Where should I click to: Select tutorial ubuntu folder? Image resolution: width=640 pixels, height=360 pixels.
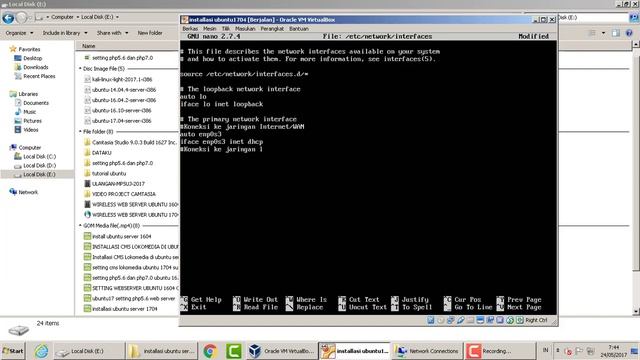point(109,173)
